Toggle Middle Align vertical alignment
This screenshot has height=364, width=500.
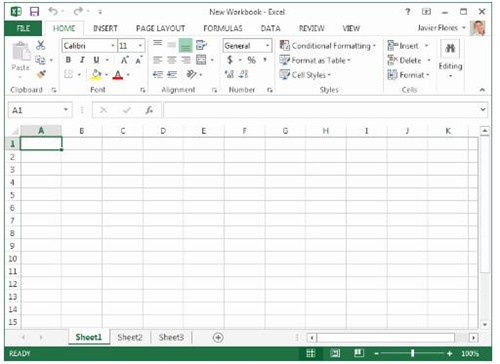(171, 45)
